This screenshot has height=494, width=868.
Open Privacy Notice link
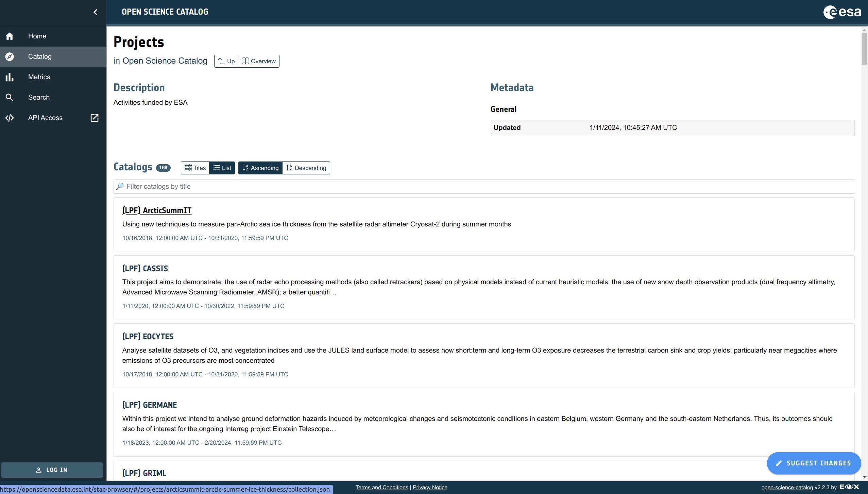coord(430,488)
